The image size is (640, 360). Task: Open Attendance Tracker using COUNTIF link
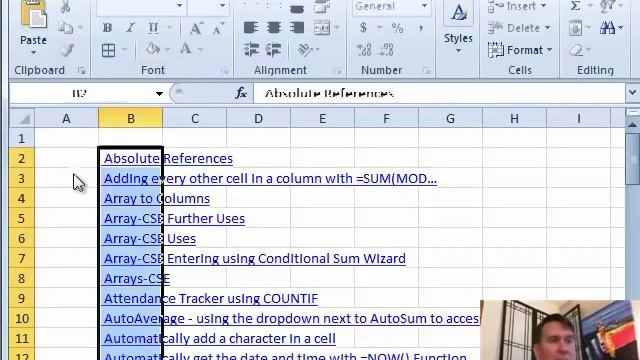pyautogui.click(x=211, y=298)
